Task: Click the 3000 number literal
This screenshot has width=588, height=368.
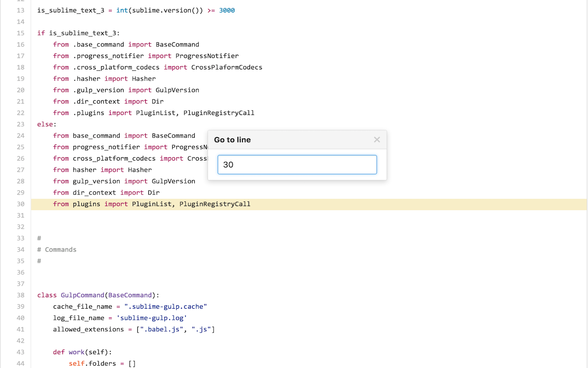Action: point(226,10)
